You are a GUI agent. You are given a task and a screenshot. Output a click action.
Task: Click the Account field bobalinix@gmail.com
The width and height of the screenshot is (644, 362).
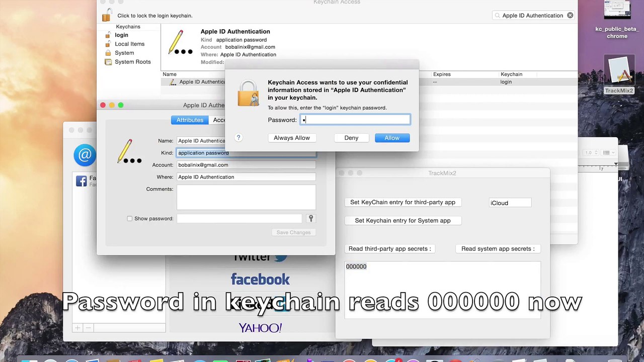246,165
